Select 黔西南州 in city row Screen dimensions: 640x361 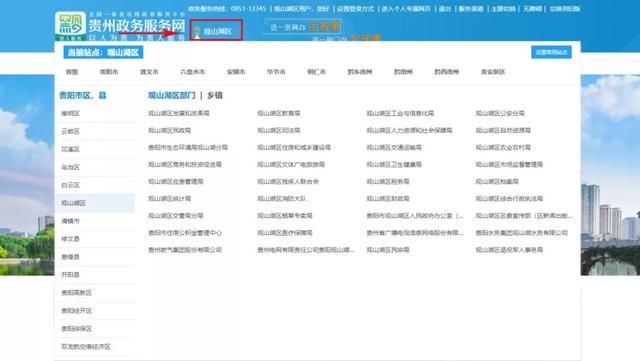(x=447, y=72)
